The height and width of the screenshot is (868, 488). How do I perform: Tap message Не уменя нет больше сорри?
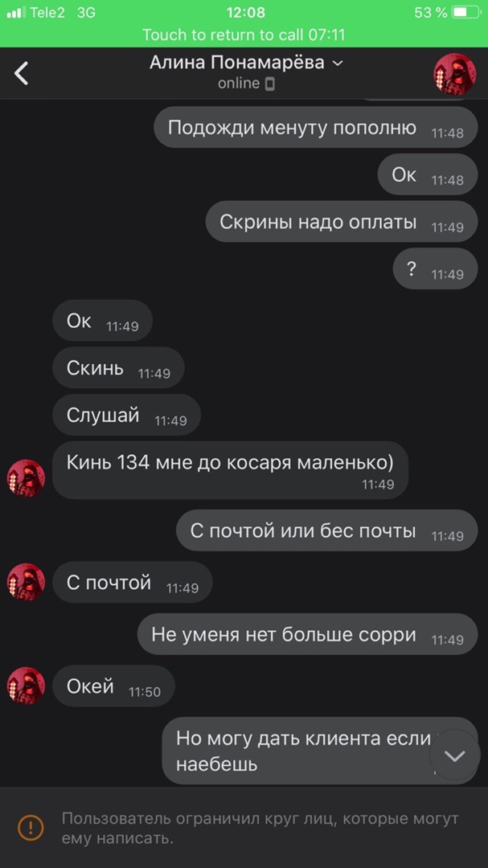307,634
